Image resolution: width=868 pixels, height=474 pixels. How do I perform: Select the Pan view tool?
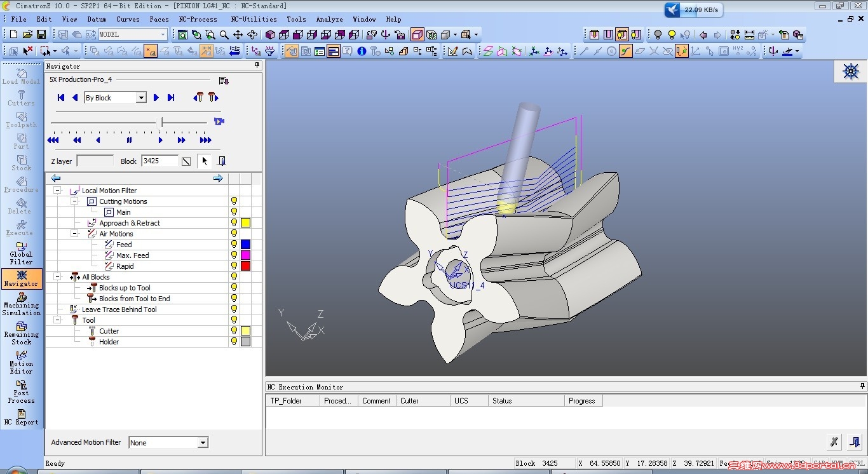pos(238,34)
